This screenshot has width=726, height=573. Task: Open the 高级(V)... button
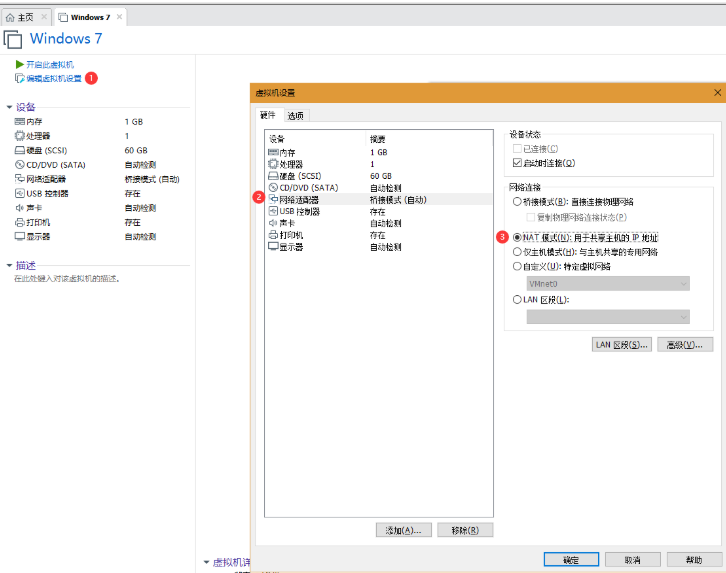point(685,344)
